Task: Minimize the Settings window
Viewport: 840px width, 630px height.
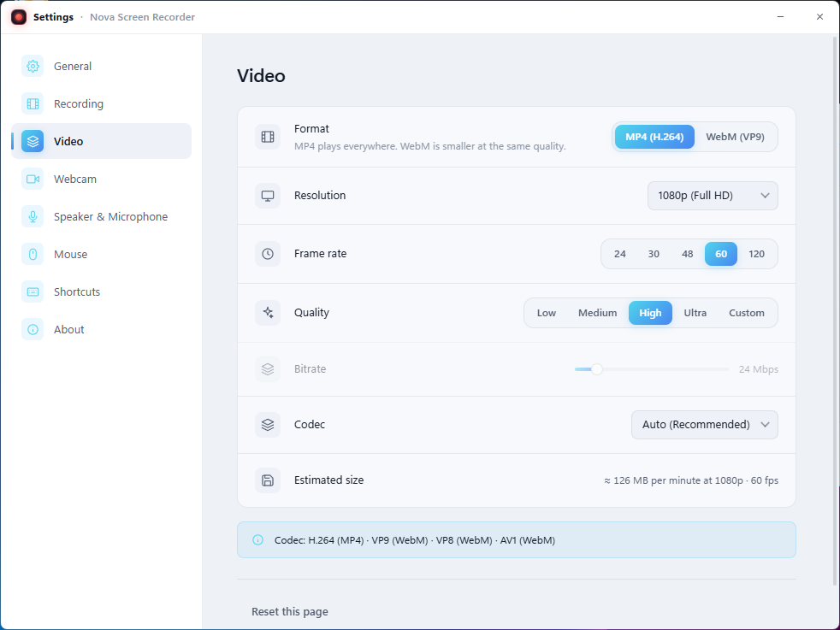Action: coord(780,17)
